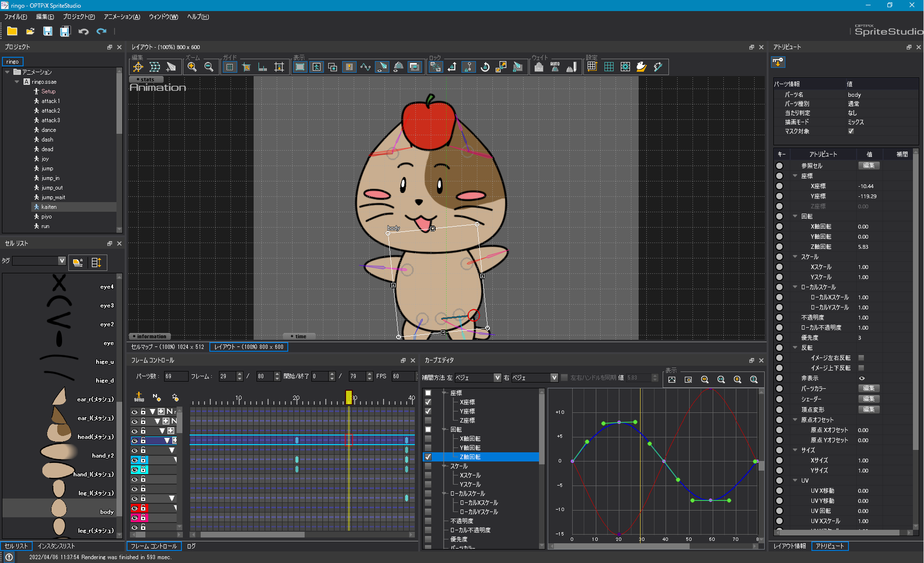924x563 pixels.
Task: Toggle the マスク対象 checkbox
Action: tap(851, 131)
